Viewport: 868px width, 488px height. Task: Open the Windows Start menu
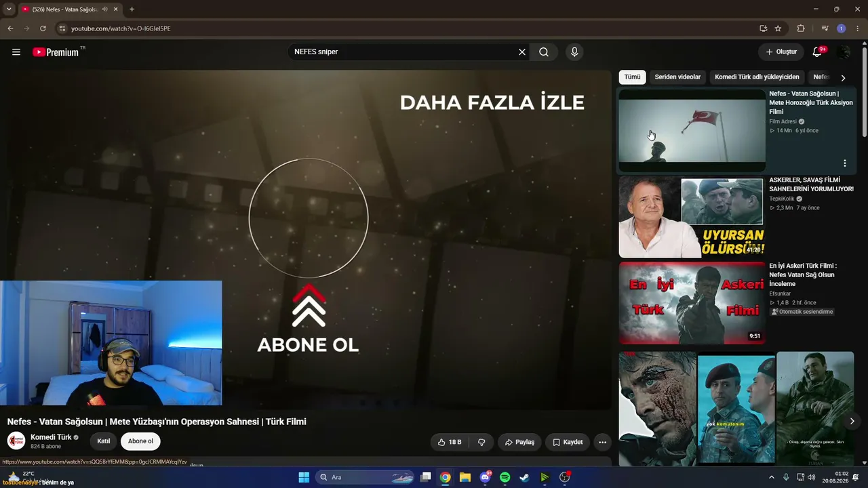point(304,477)
